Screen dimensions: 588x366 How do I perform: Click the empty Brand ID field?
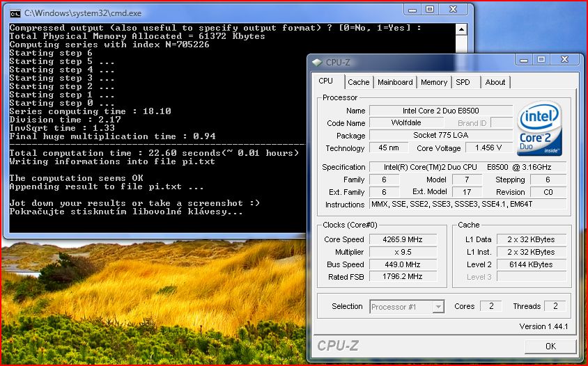502,122
